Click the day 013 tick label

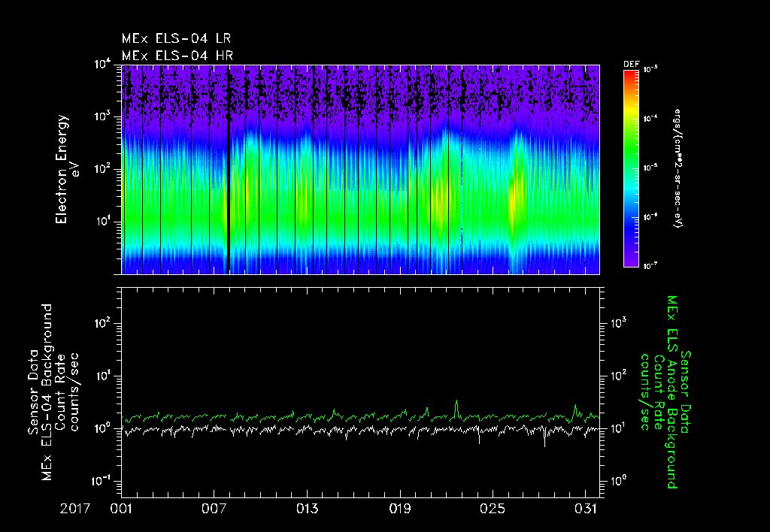[307, 509]
